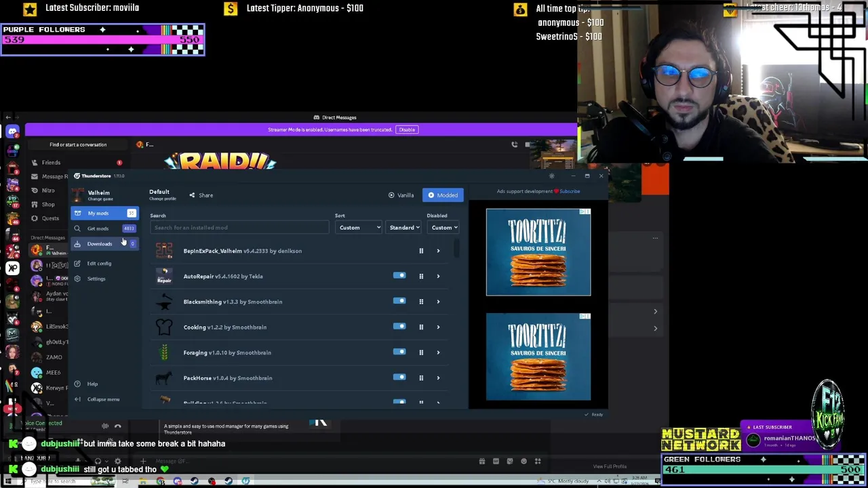Expand the Cooking row arrow
Image resolution: width=868 pixels, height=488 pixels.
pos(438,327)
